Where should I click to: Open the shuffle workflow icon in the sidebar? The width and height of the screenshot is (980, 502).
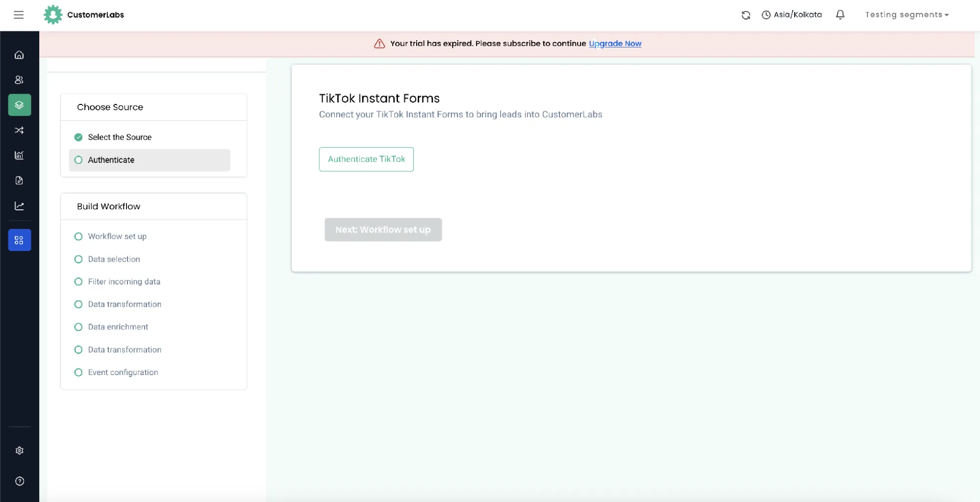[x=19, y=130]
